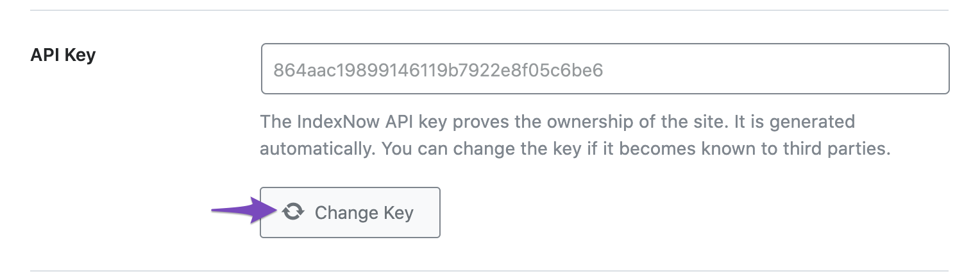Focus the API Key input field
Image resolution: width=980 pixels, height=278 pixels.
[x=605, y=69]
